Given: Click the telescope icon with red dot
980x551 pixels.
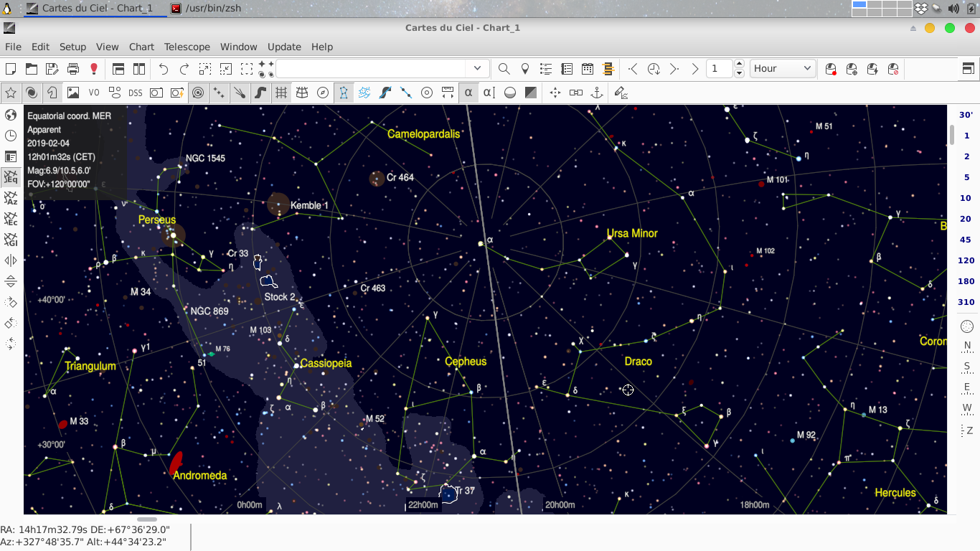Looking at the screenshot, I should pos(831,69).
